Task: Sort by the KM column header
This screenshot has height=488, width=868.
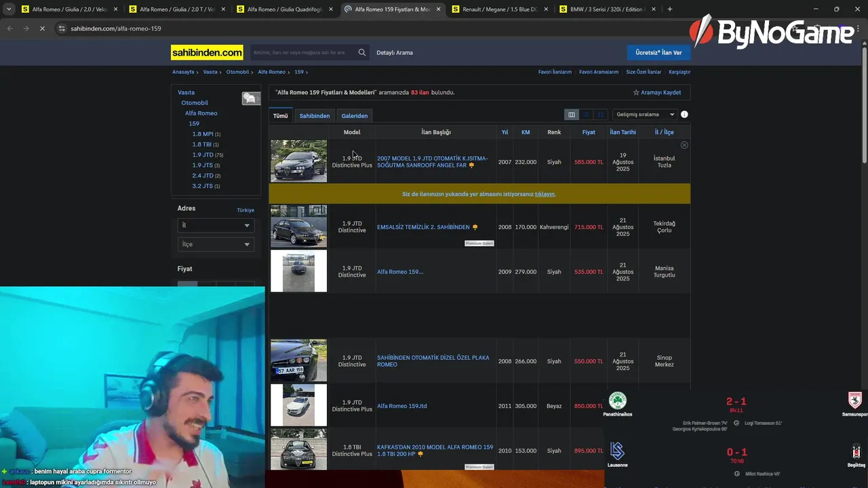Action: point(526,132)
